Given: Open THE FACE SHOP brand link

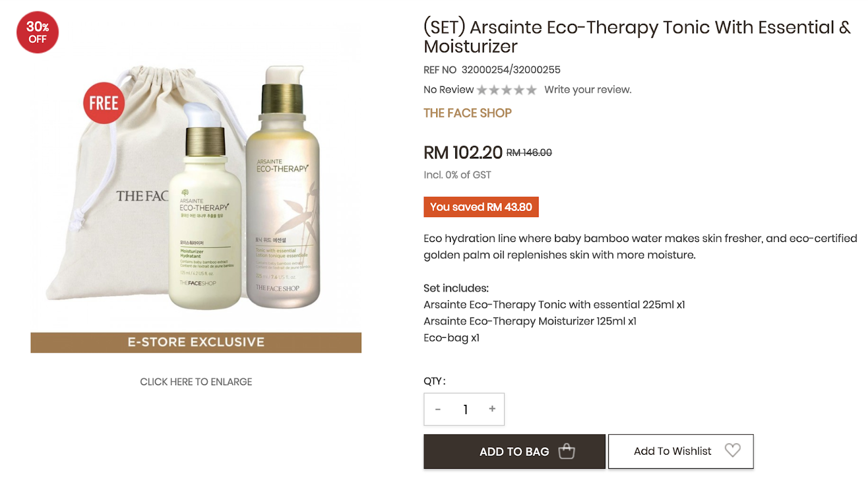Looking at the screenshot, I should pyautogui.click(x=468, y=113).
